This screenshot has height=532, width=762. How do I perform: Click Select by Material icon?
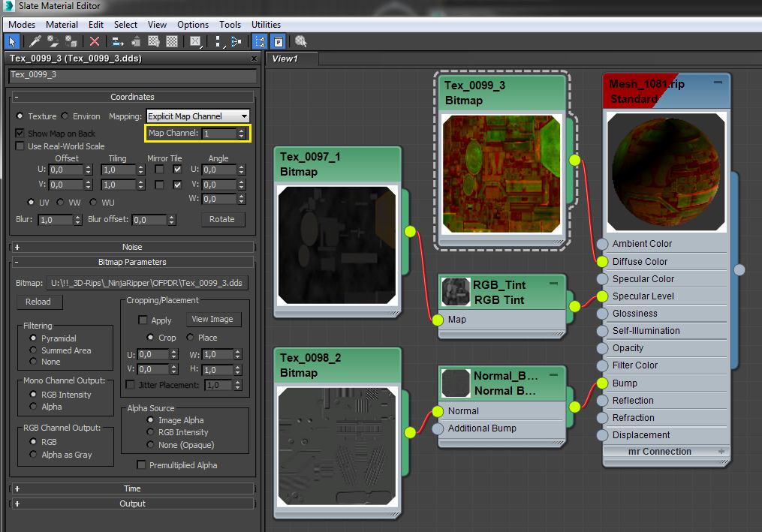tap(300, 42)
